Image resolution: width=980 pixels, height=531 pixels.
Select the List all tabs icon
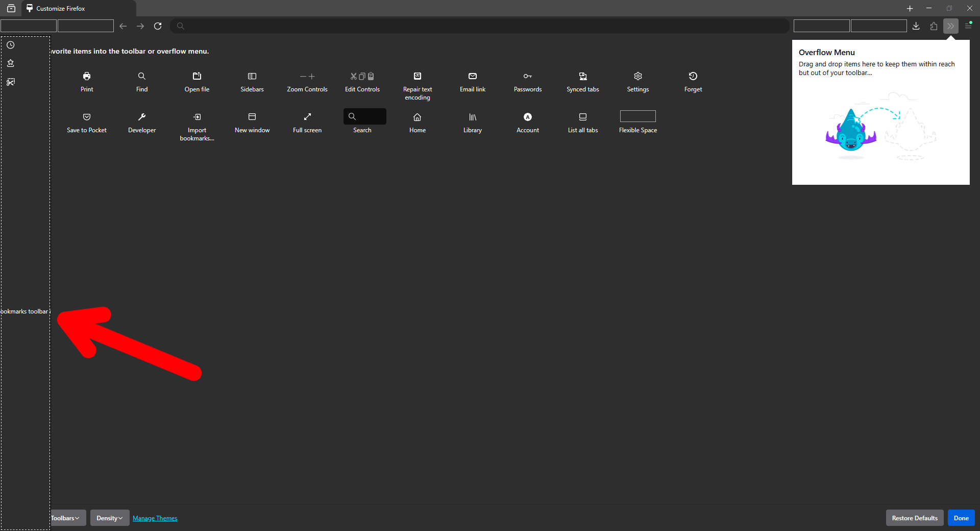pyautogui.click(x=583, y=117)
